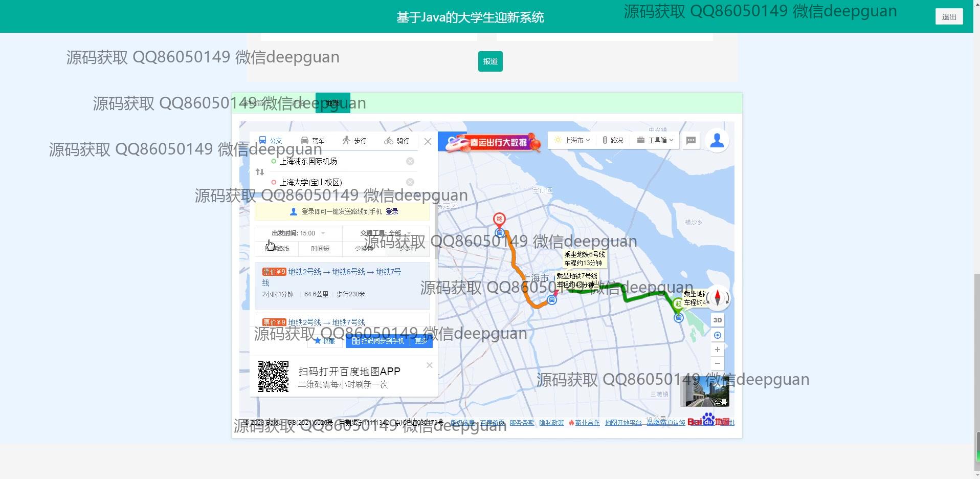Viewport: 980px width, 479px height.
Task: Click the 乘坐地铁6号线 route label
Action: tap(585, 258)
